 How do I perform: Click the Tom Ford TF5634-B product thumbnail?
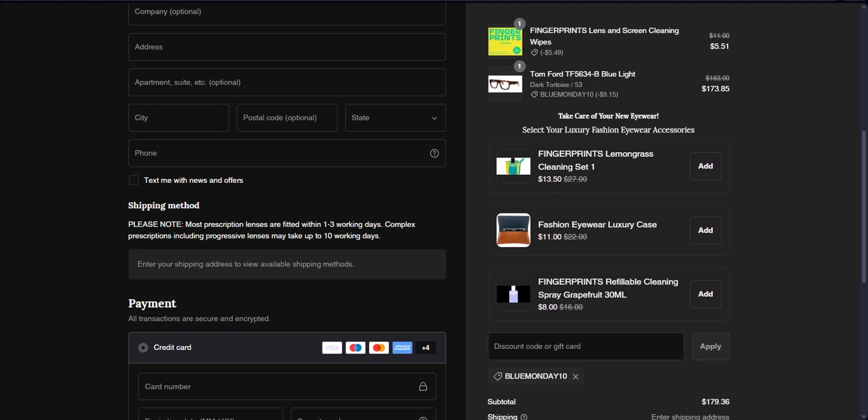coord(505,84)
